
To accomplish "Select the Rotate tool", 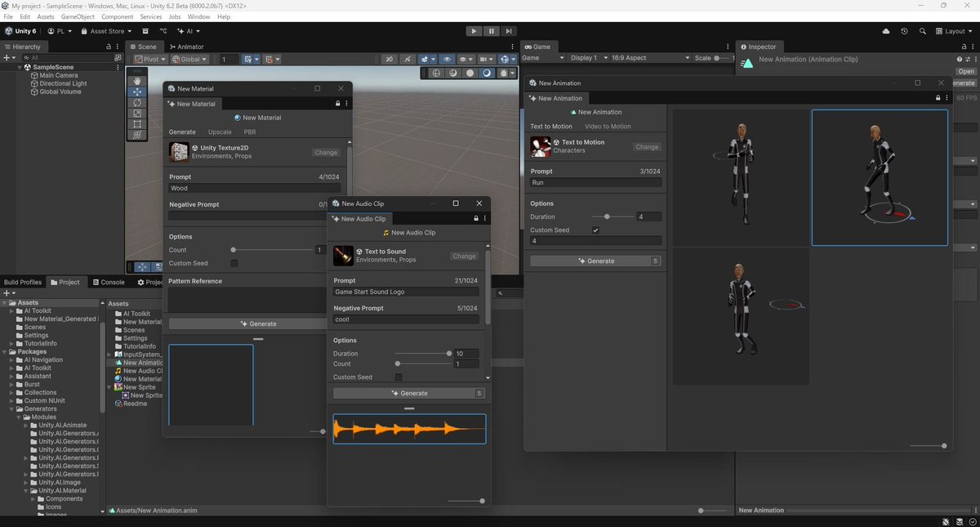I will (x=136, y=102).
